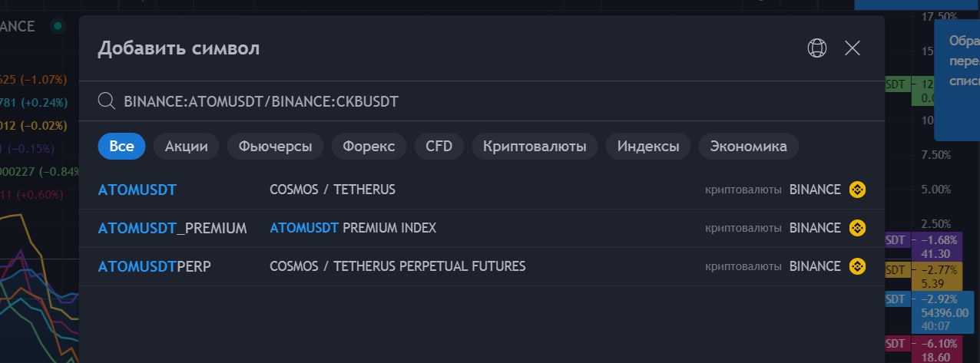Choose the ATOMUSDT Cosmos / TetherUS result
980x363 pixels.
click(482, 190)
